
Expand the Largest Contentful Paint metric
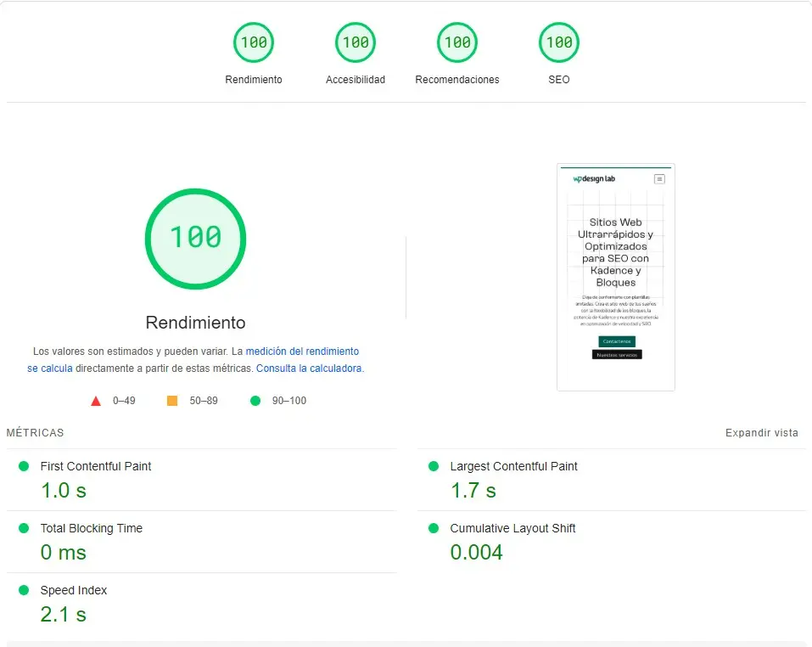[513, 466]
